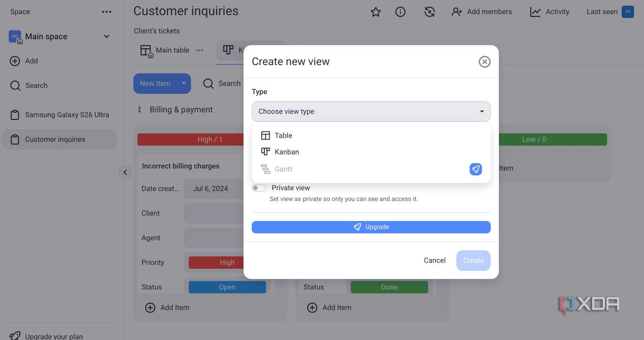Click the automation sync icon in header

(x=429, y=12)
